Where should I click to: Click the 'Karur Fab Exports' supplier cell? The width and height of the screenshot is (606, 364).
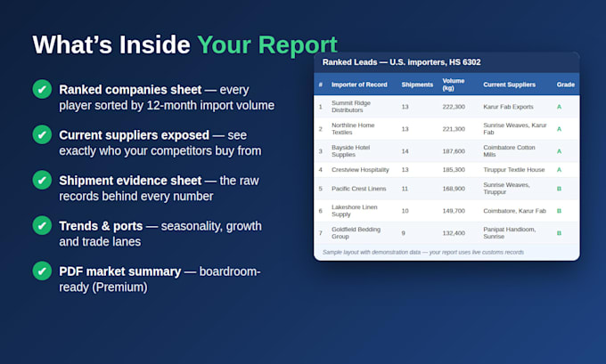click(x=508, y=107)
